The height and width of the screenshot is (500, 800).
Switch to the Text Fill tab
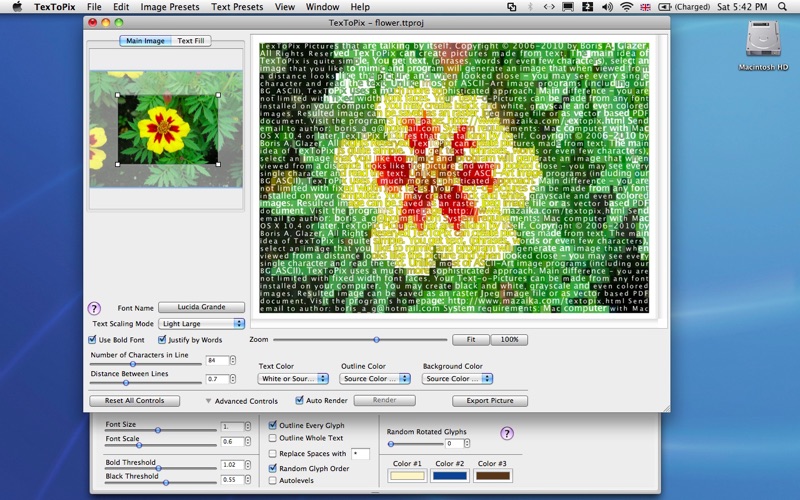click(x=190, y=41)
